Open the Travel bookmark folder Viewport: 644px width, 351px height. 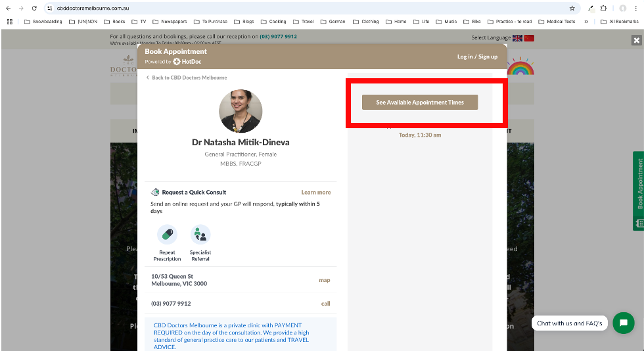304,22
